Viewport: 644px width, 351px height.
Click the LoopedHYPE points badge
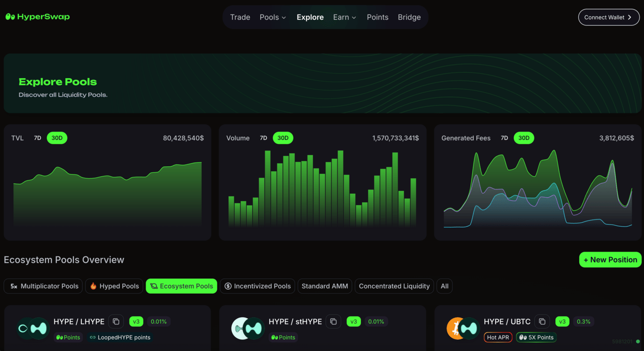pos(120,338)
